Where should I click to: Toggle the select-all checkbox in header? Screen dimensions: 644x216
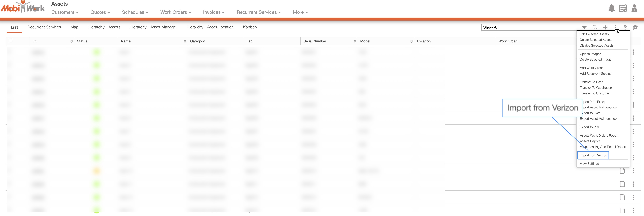[11, 41]
